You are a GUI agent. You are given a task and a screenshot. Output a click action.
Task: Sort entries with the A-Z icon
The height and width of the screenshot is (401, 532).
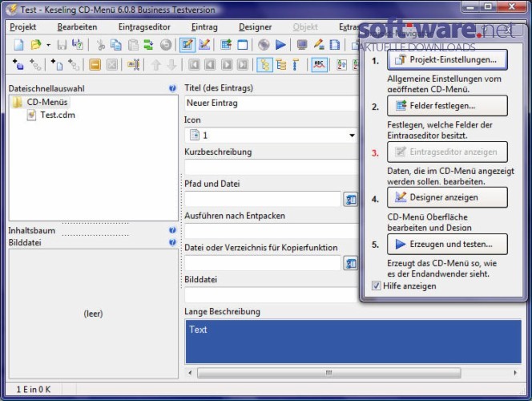(341, 64)
